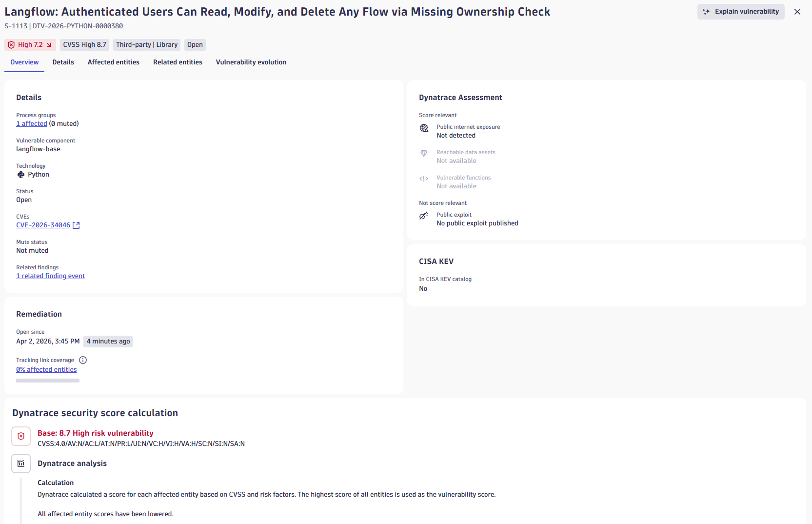Click the Public exploit icon
Viewport: 812px width, 524px height.
pyautogui.click(x=424, y=216)
